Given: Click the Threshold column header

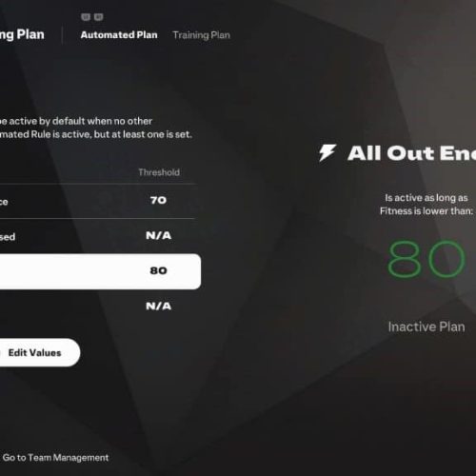Looking at the screenshot, I should coord(159,172).
